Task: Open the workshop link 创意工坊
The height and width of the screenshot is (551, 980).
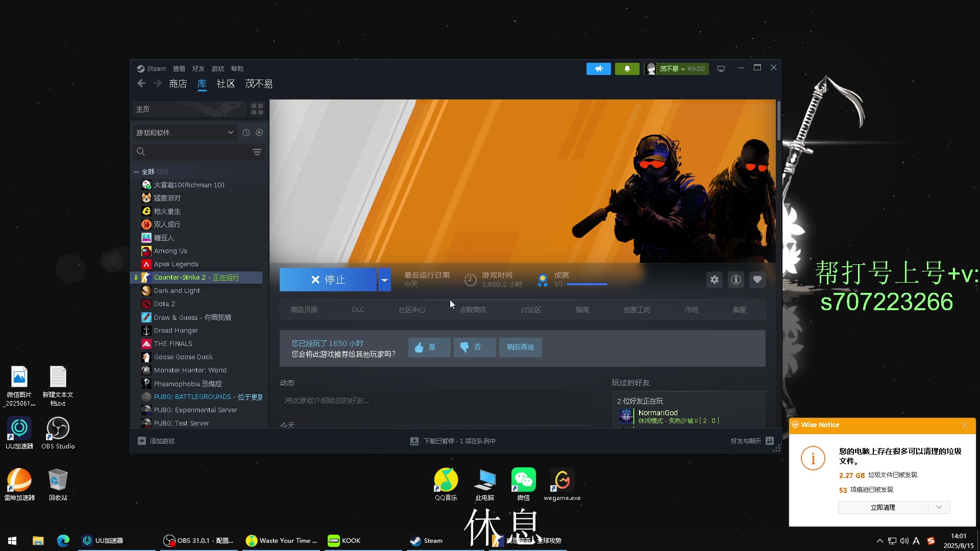Action: pos(637,310)
